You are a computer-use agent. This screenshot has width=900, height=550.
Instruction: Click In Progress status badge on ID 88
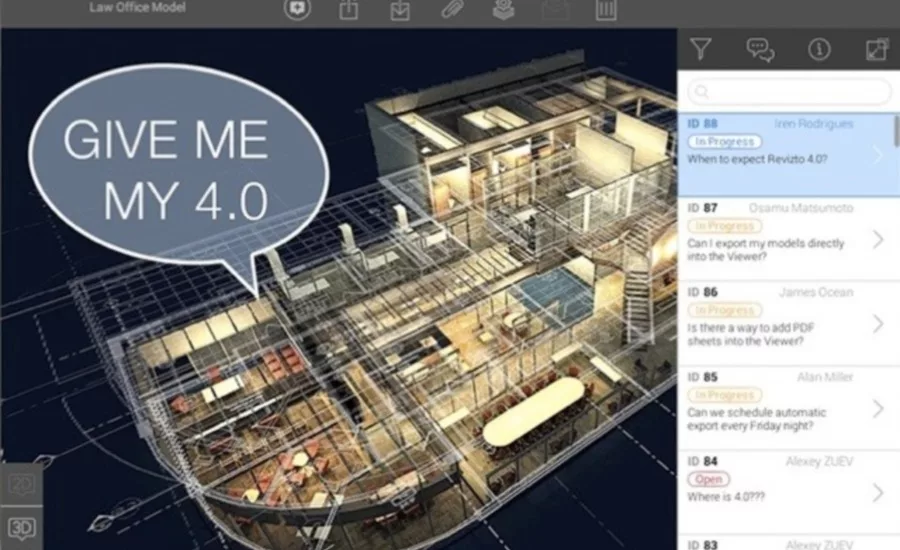(x=725, y=141)
